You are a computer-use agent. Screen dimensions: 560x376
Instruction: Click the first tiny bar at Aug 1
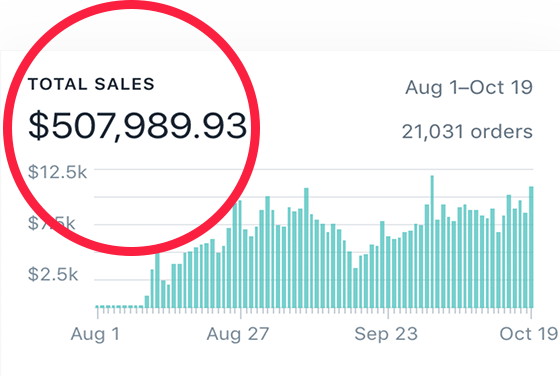(x=98, y=306)
